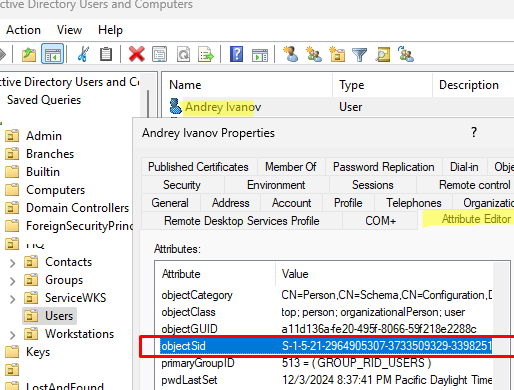
Task: Click the Export List toolbar icon
Action: pyautogui.click(x=206, y=54)
